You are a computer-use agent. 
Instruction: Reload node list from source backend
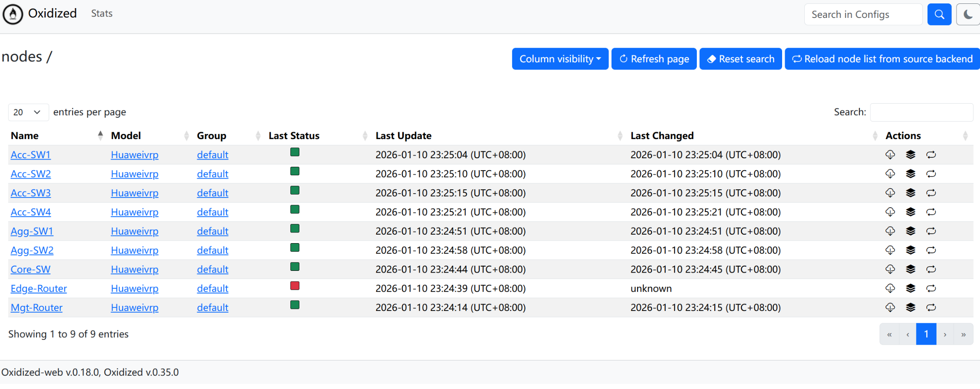[x=882, y=59]
